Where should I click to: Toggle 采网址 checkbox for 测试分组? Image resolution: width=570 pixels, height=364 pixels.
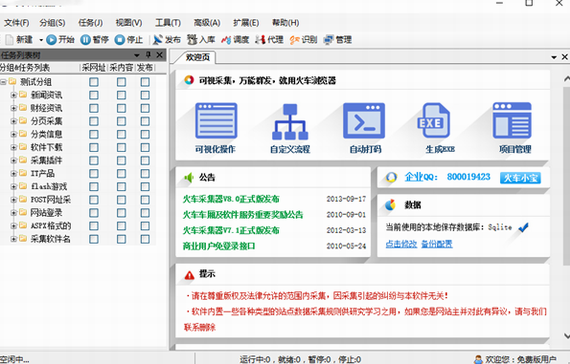94,82
